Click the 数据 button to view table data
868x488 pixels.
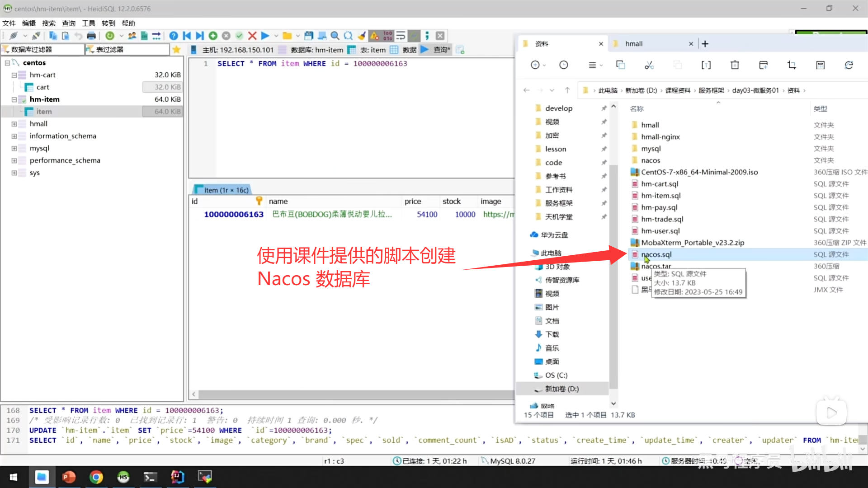tap(409, 50)
